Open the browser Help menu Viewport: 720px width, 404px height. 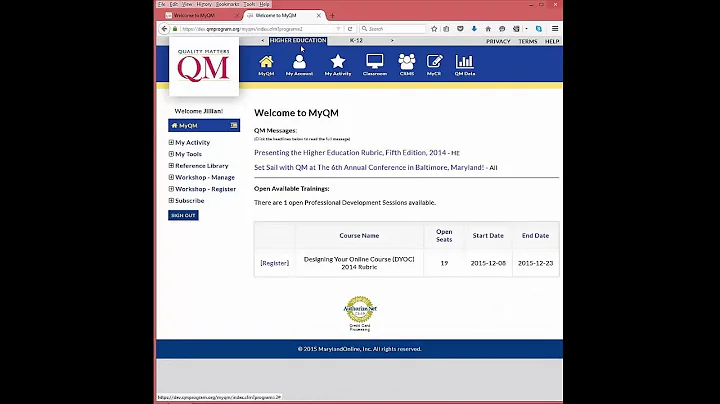[264, 4]
